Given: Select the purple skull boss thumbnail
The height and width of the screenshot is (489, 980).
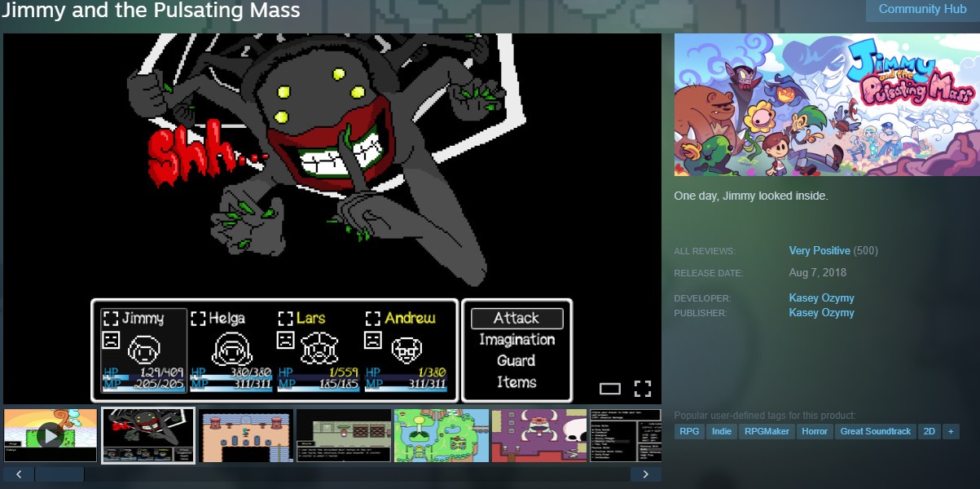Looking at the screenshot, I should [x=539, y=436].
